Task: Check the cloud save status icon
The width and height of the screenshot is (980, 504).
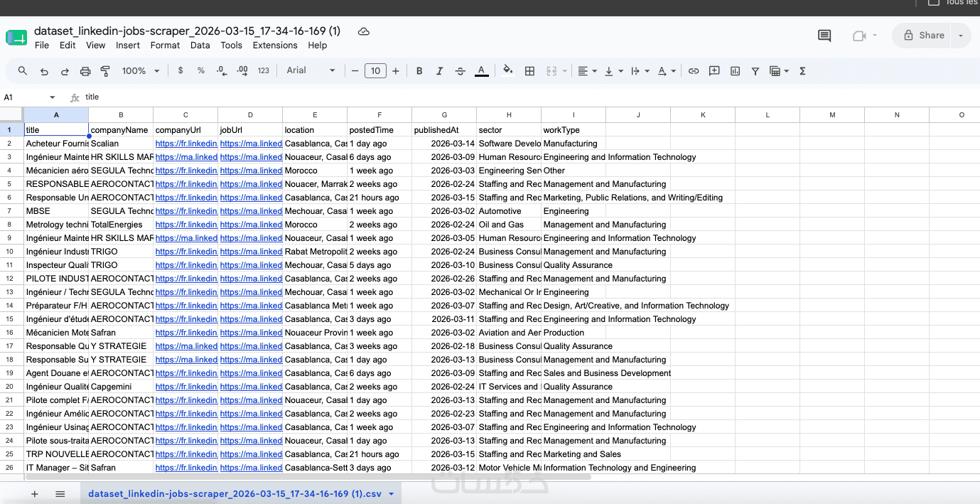Action: tap(364, 31)
